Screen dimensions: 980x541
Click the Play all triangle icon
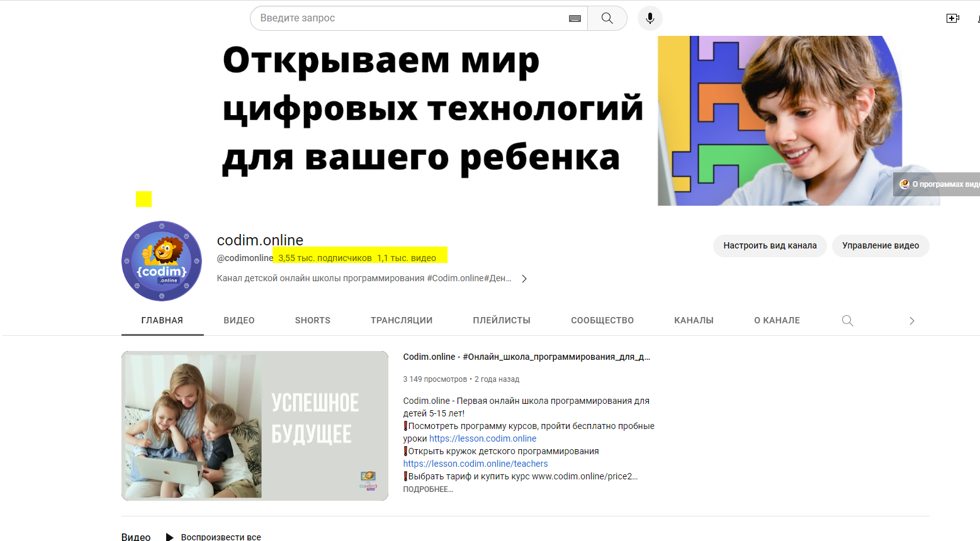coord(169,537)
